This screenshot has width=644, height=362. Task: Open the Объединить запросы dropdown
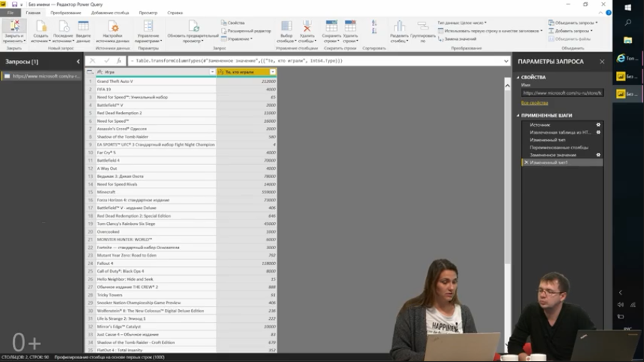tap(573, 23)
